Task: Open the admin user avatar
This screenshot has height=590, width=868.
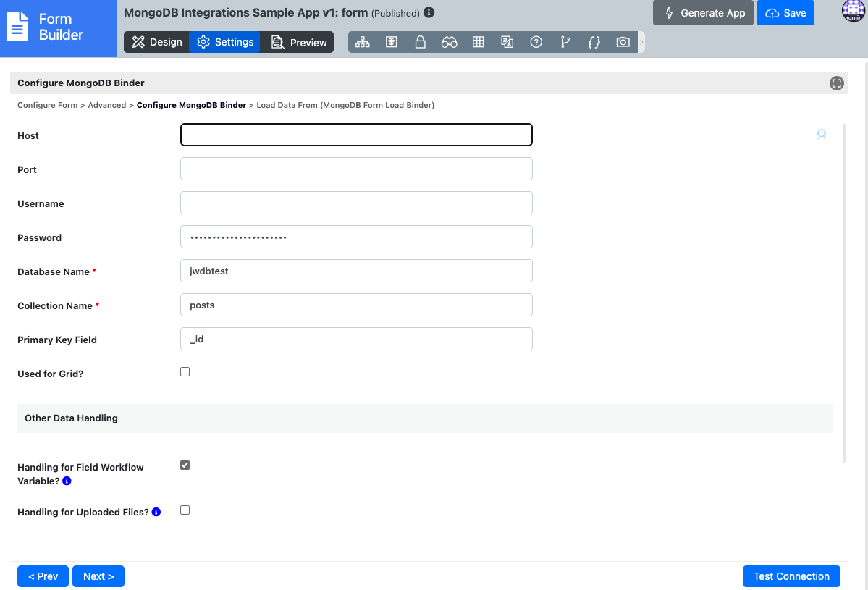Action: tap(853, 11)
